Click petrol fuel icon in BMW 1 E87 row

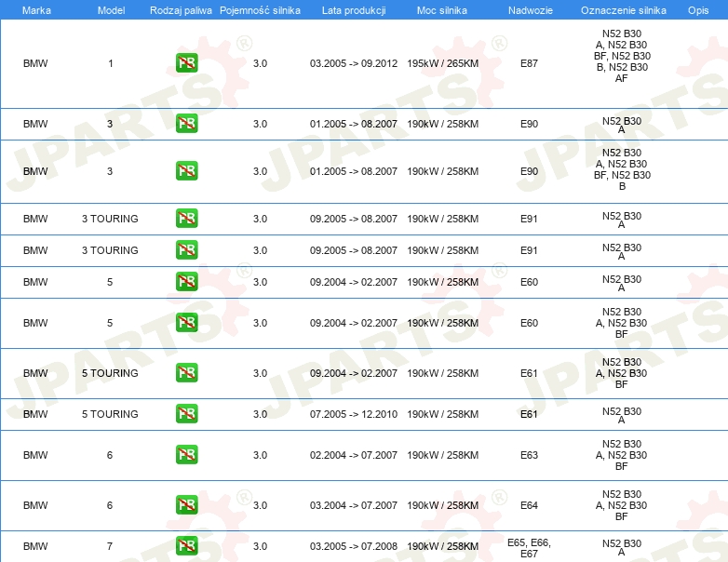186,63
